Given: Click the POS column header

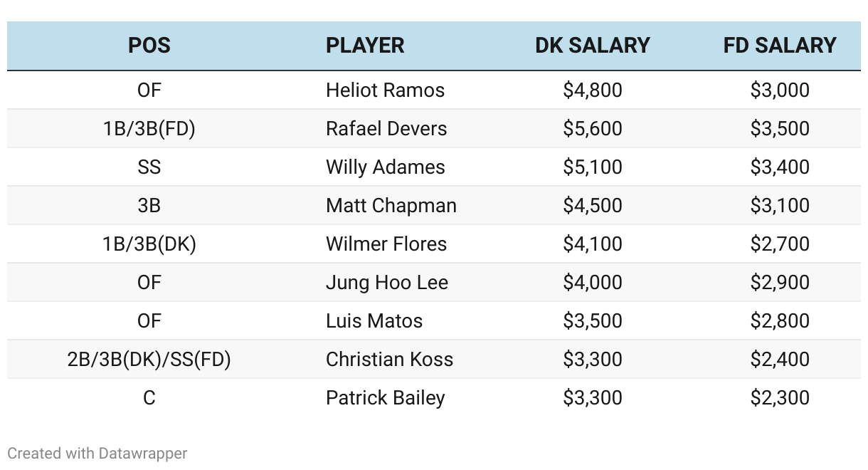Looking at the screenshot, I should (149, 46).
